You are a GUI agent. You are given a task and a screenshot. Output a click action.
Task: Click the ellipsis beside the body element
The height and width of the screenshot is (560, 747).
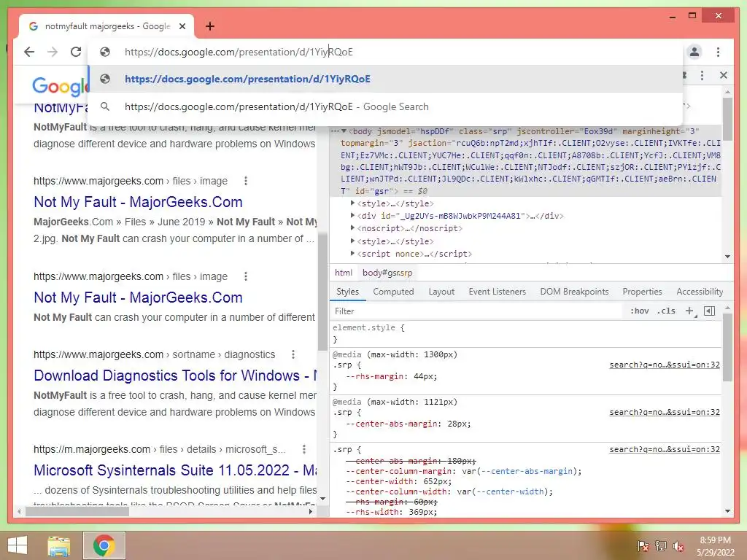point(335,131)
